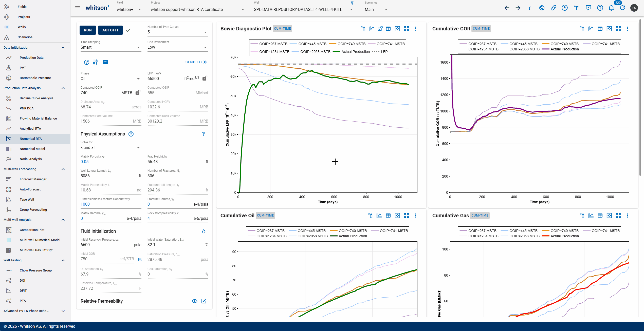The height and width of the screenshot is (331, 644).
Task: Toggle the Contacted OOIP lock icon
Action: coord(138,92)
